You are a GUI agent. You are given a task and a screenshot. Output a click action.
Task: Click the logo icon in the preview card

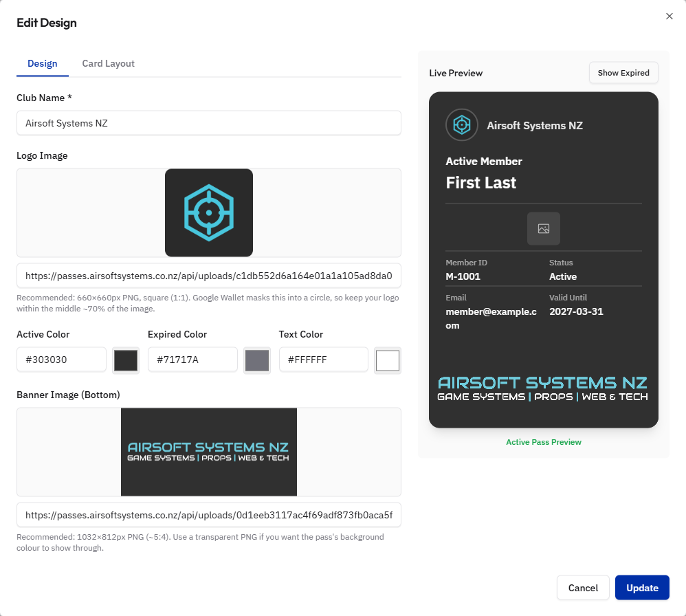(x=461, y=125)
